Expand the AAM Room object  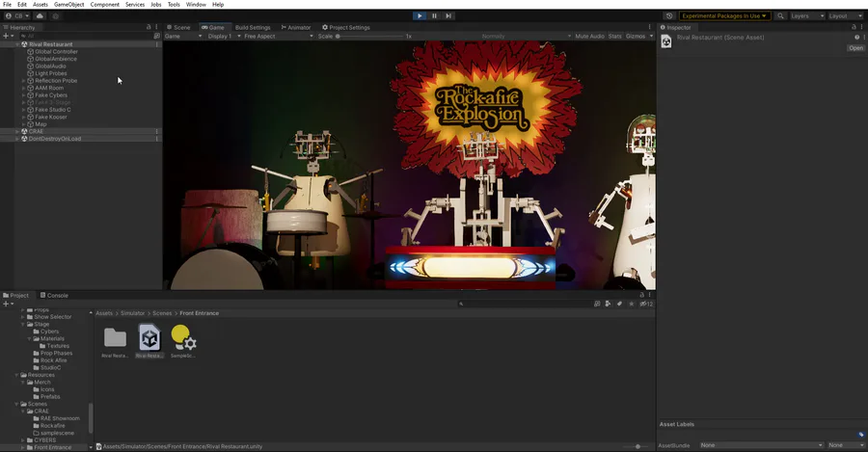(24, 88)
